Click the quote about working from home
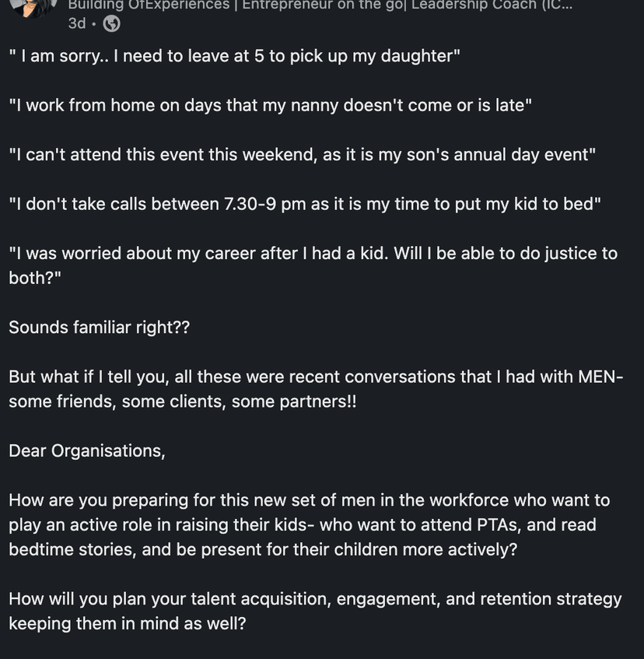The width and height of the screenshot is (644, 659). click(x=270, y=105)
